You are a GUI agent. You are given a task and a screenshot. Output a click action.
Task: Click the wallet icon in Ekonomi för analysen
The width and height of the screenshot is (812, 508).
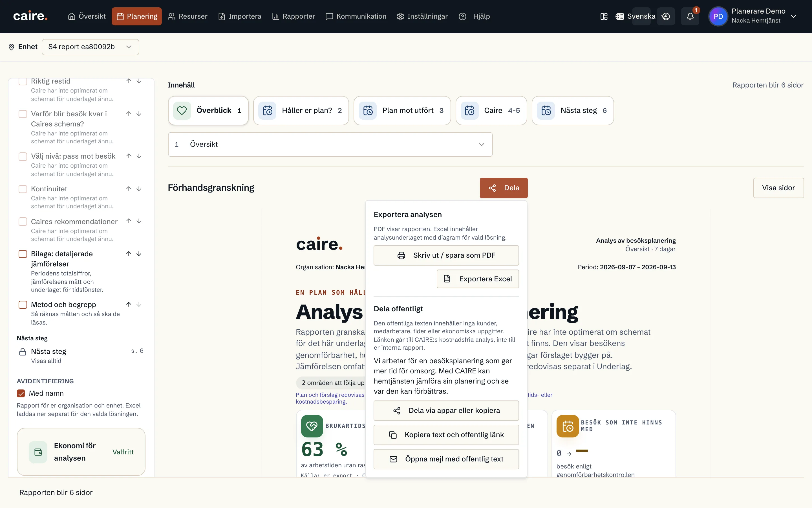(38, 452)
